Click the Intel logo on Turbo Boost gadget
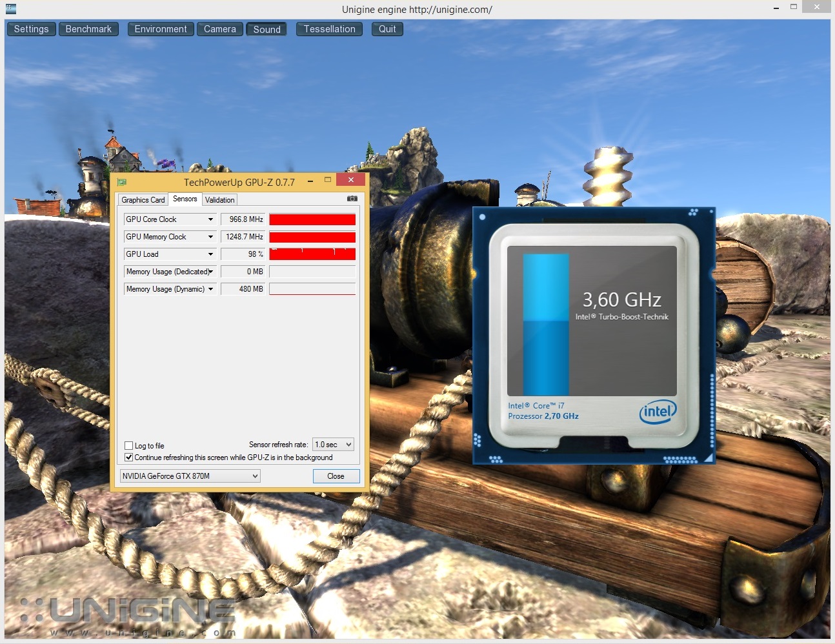The height and width of the screenshot is (644, 835). point(658,411)
